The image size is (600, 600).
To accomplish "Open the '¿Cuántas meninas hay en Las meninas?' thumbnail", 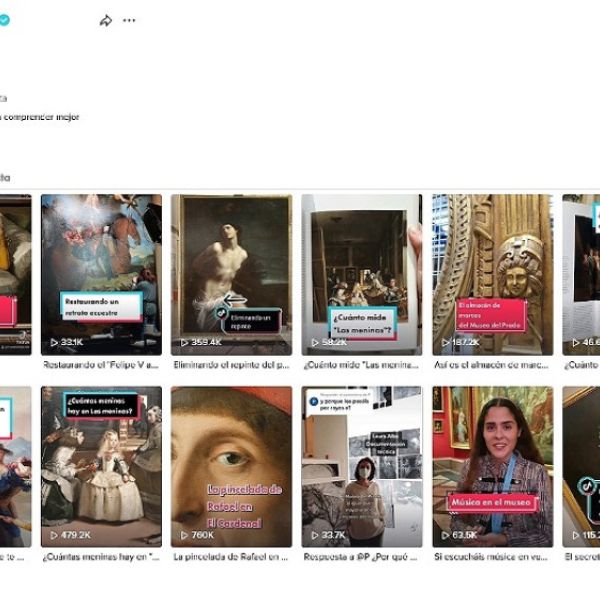I will [x=101, y=466].
